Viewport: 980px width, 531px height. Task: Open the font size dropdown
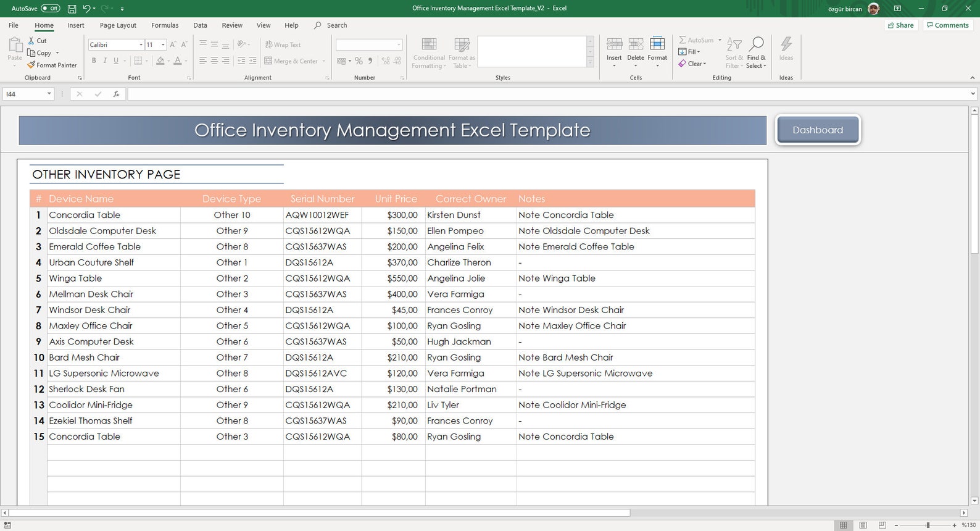pos(163,44)
